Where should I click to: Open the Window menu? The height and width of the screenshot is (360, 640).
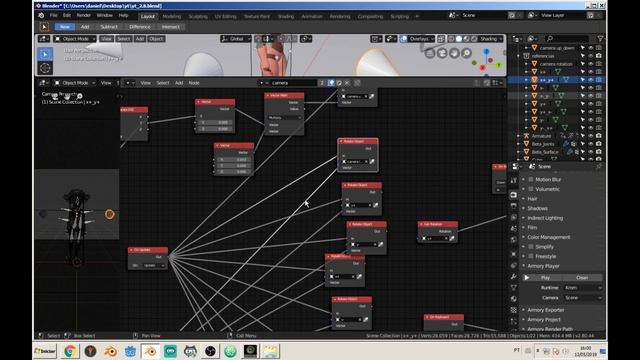pyautogui.click(x=104, y=16)
